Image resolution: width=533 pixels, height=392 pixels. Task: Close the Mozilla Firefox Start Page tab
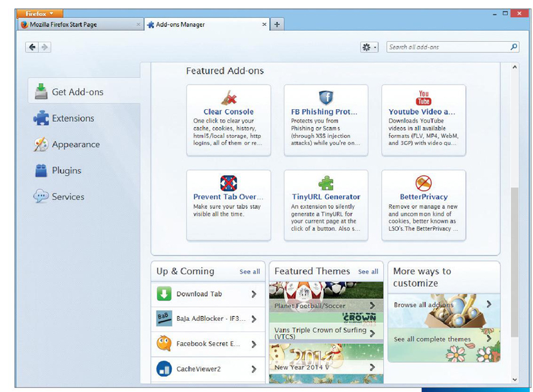click(x=138, y=25)
